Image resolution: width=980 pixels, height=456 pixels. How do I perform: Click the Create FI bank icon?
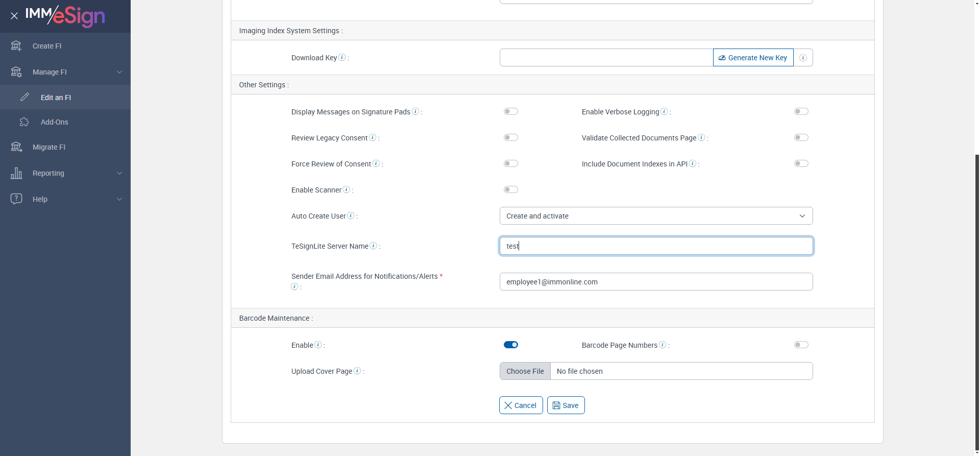pyautogui.click(x=16, y=46)
